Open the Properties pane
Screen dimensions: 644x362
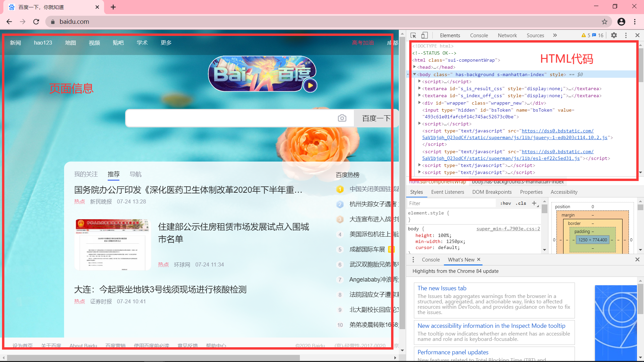tap(531, 192)
